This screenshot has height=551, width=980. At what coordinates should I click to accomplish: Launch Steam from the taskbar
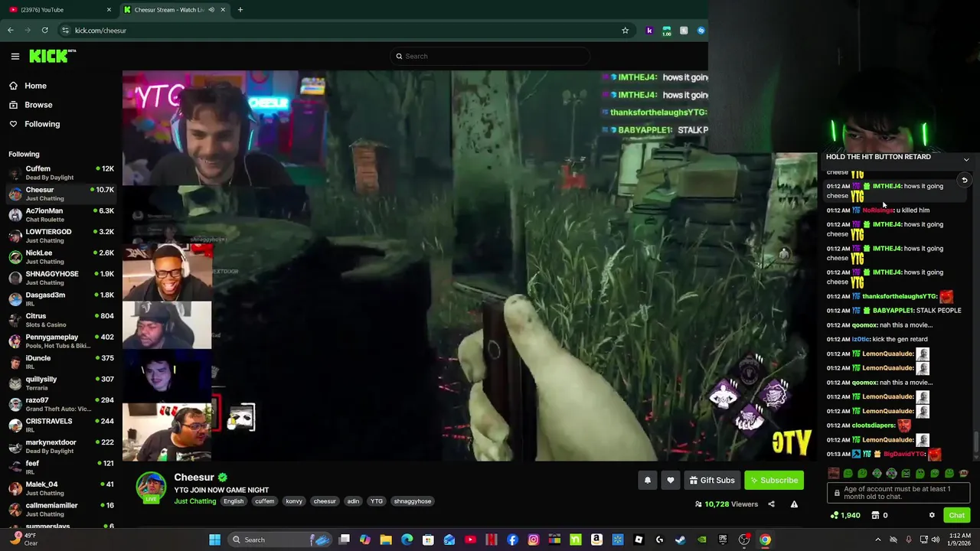681,540
